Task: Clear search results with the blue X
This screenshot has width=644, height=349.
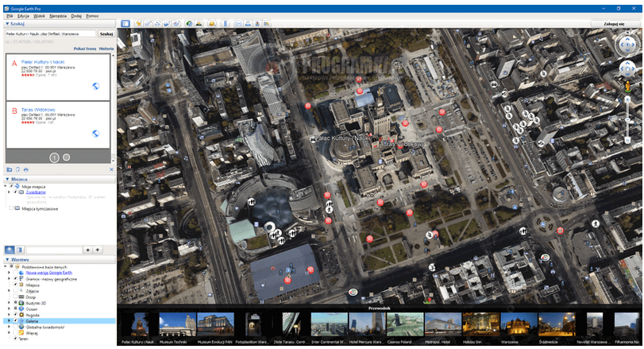Action: click(111, 169)
